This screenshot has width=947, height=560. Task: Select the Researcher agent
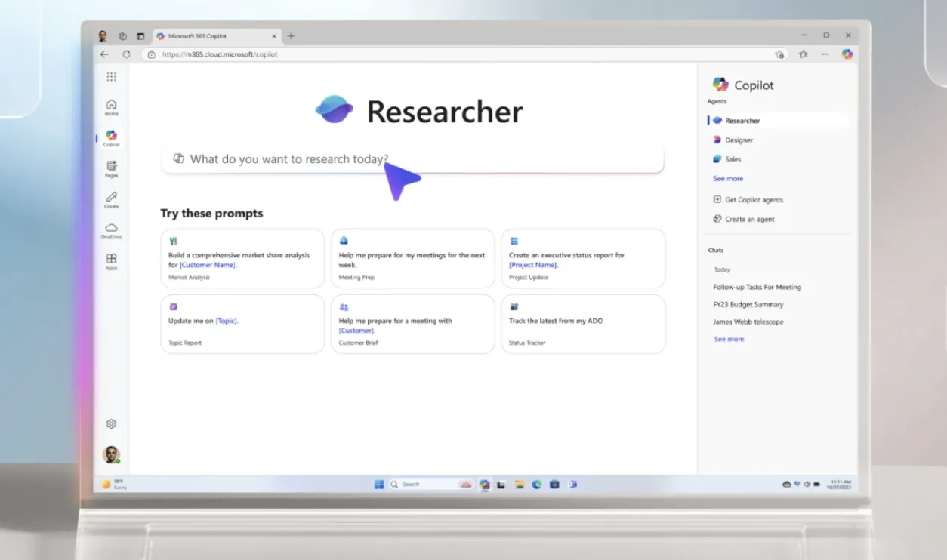pyautogui.click(x=778, y=121)
